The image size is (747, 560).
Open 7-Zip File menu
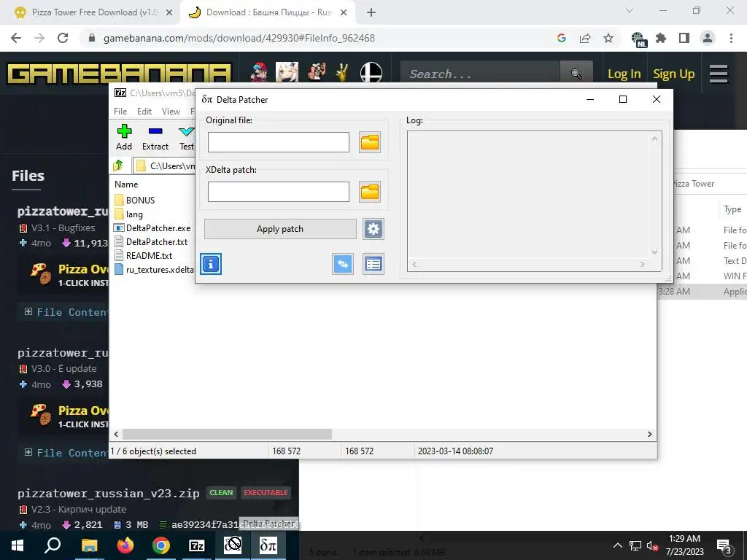(120, 112)
